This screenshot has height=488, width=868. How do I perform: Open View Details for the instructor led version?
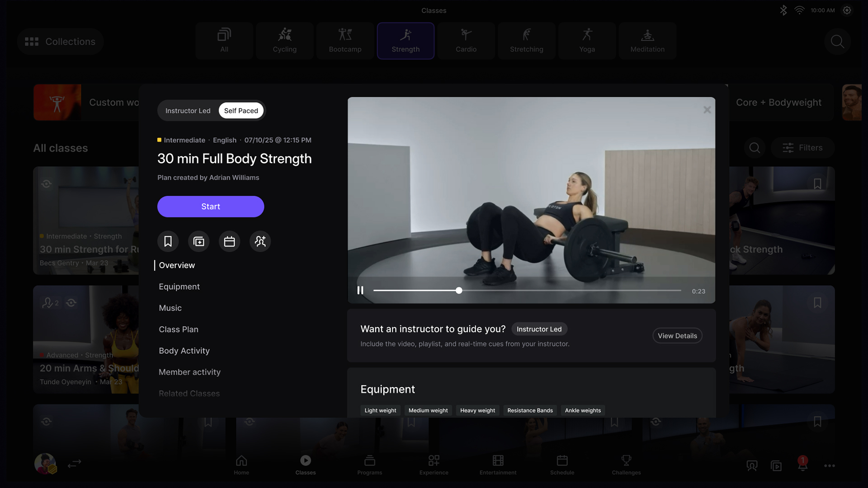(677, 335)
